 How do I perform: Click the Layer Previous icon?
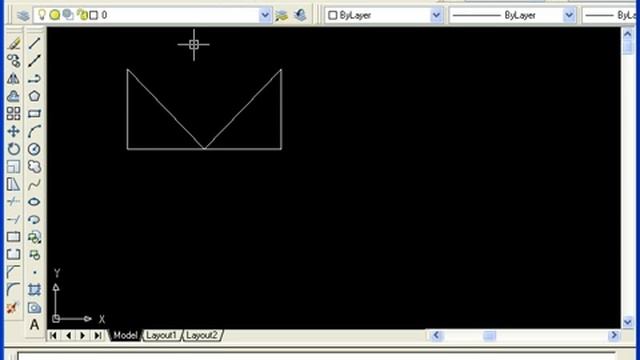[300, 16]
